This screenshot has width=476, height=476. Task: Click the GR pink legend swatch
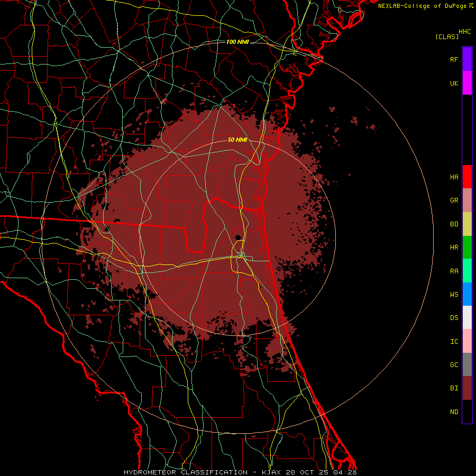pos(467,200)
